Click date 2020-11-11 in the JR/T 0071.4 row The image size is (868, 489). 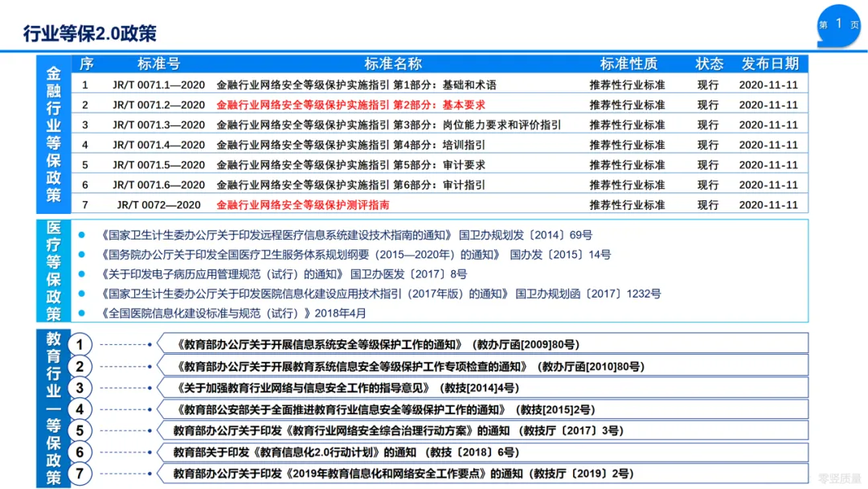pos(768,145)
